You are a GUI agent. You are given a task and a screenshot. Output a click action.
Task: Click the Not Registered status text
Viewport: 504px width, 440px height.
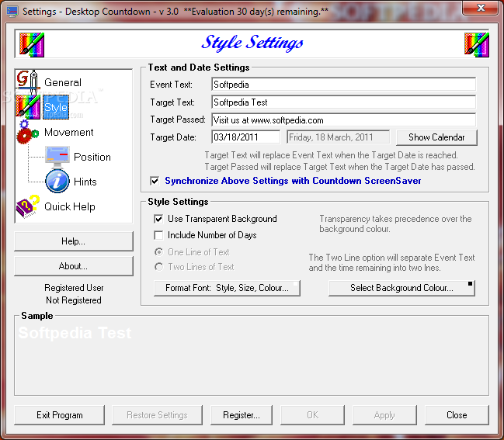click(74, 300)
